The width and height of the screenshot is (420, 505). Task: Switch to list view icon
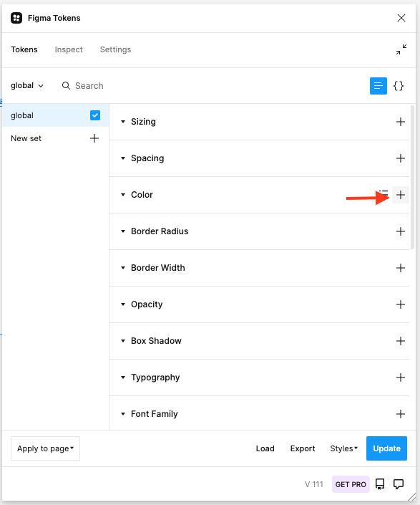pos(379,86)
